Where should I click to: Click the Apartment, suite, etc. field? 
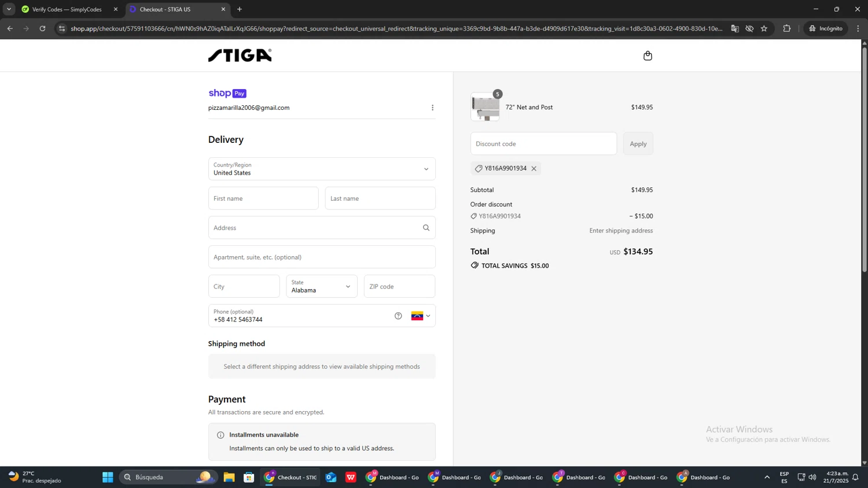[322, 257]
